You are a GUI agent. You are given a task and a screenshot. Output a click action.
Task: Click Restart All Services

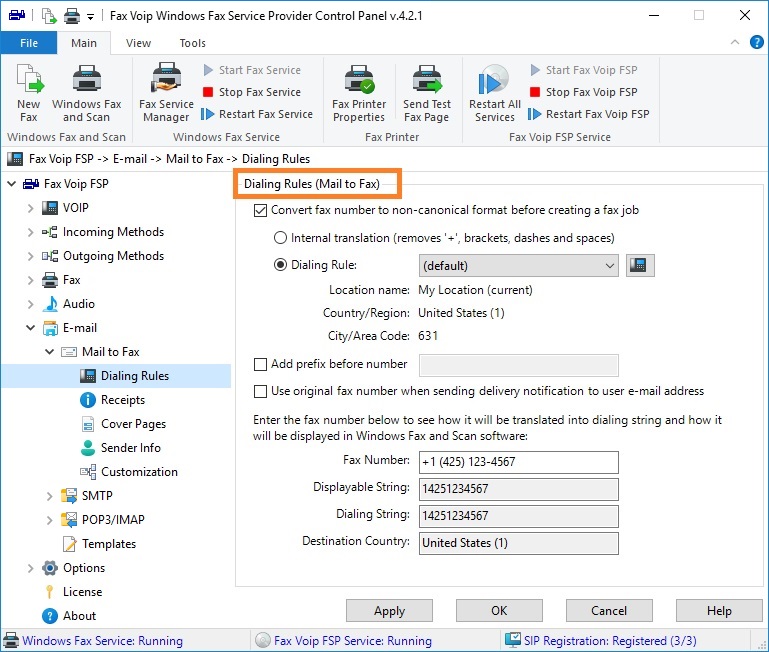pos(494,93)
